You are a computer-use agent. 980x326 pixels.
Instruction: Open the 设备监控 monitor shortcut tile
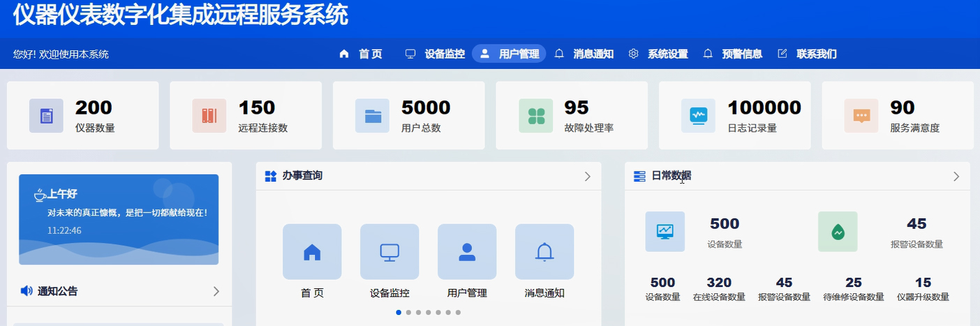point(389,252)
